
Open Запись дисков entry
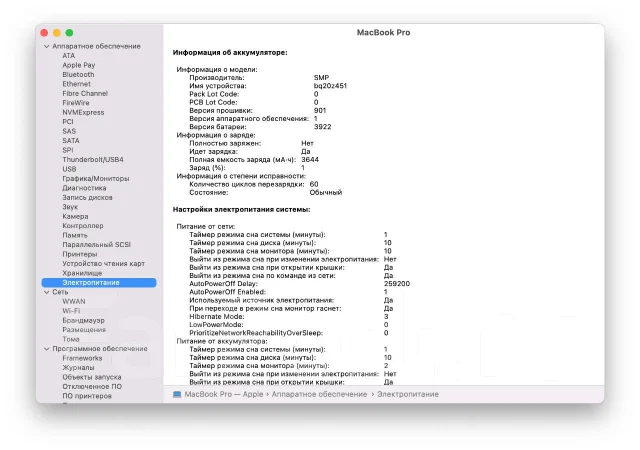87,197
